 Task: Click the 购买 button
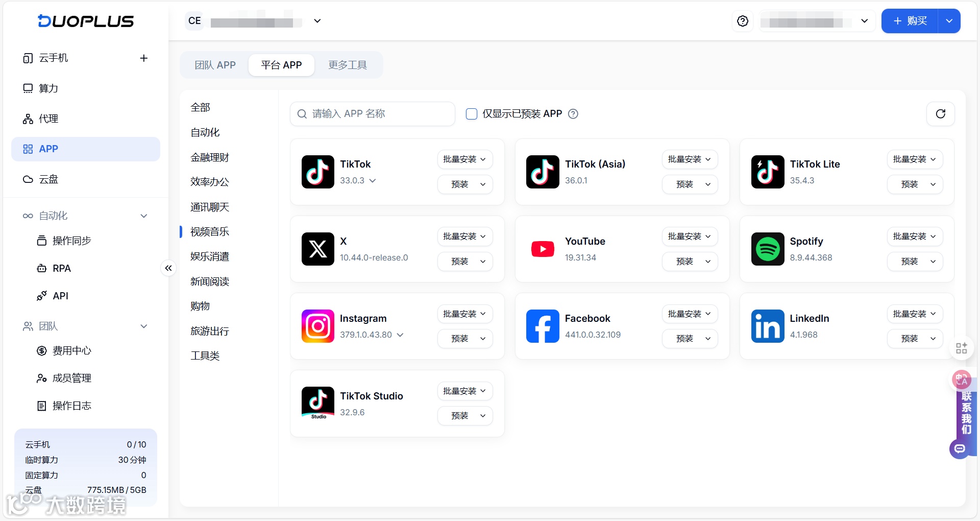[910, 21]
